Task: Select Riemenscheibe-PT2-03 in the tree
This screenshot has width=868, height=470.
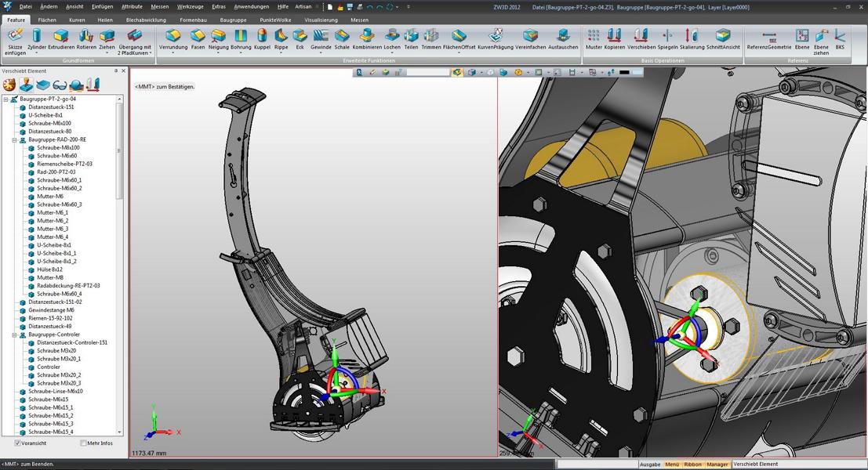Action: click(64, 164)
